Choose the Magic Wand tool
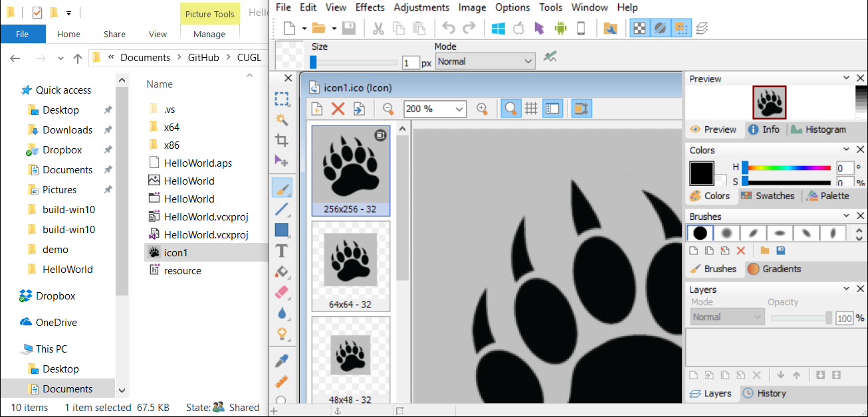The height and width of the screenshot is (417, 868). 282,120
